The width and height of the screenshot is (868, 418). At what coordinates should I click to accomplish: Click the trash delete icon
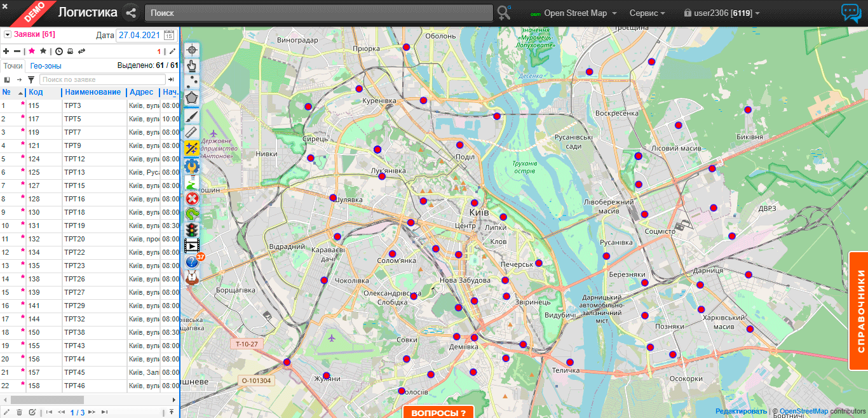19,412
